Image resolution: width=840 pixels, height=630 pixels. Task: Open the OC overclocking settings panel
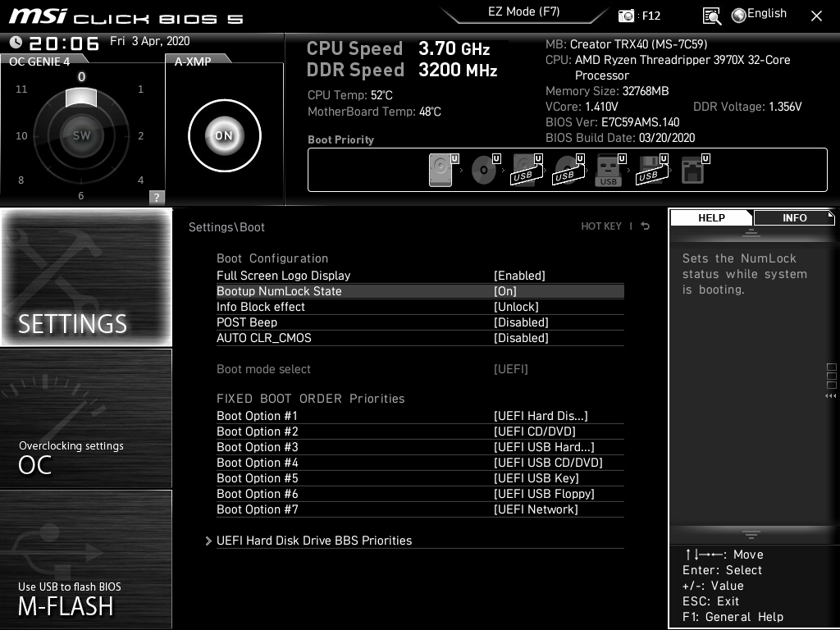[x=86, y=418]
